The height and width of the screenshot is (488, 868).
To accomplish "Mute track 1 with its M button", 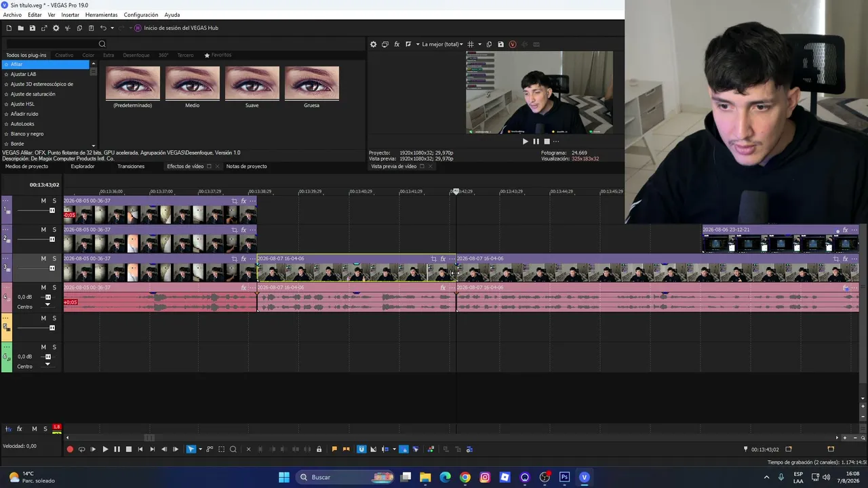I will pyautogui.click(x=43, y=201).
